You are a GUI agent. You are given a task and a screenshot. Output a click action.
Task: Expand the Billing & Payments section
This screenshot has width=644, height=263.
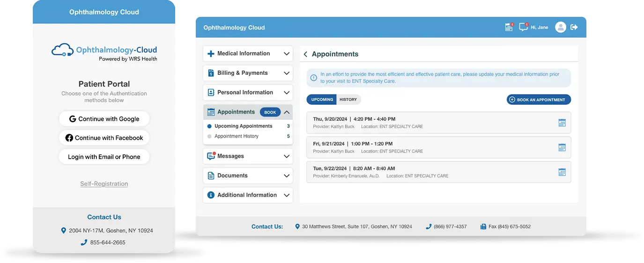(287, 73)
